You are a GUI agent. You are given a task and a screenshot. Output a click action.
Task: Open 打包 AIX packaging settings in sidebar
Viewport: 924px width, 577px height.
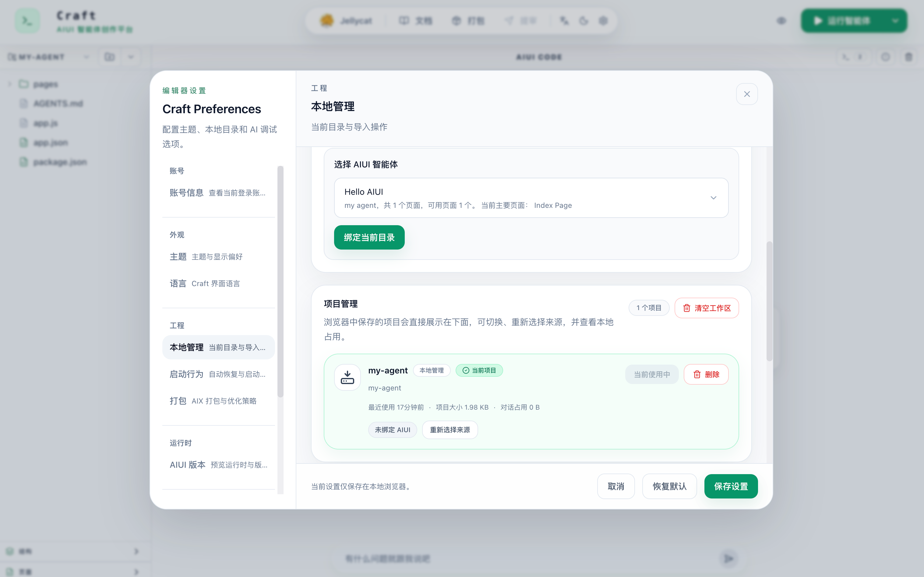coord(218,401)
